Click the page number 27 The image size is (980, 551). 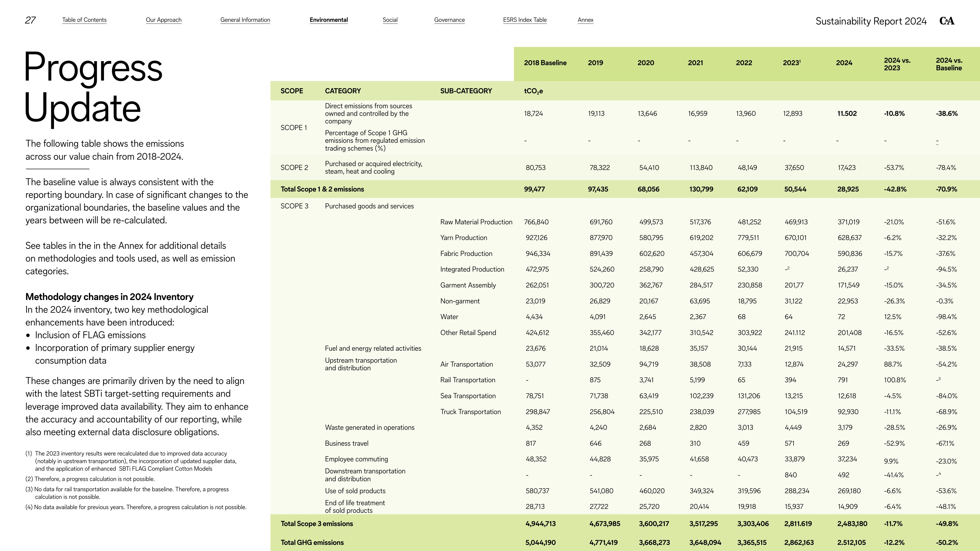(30, 20)
